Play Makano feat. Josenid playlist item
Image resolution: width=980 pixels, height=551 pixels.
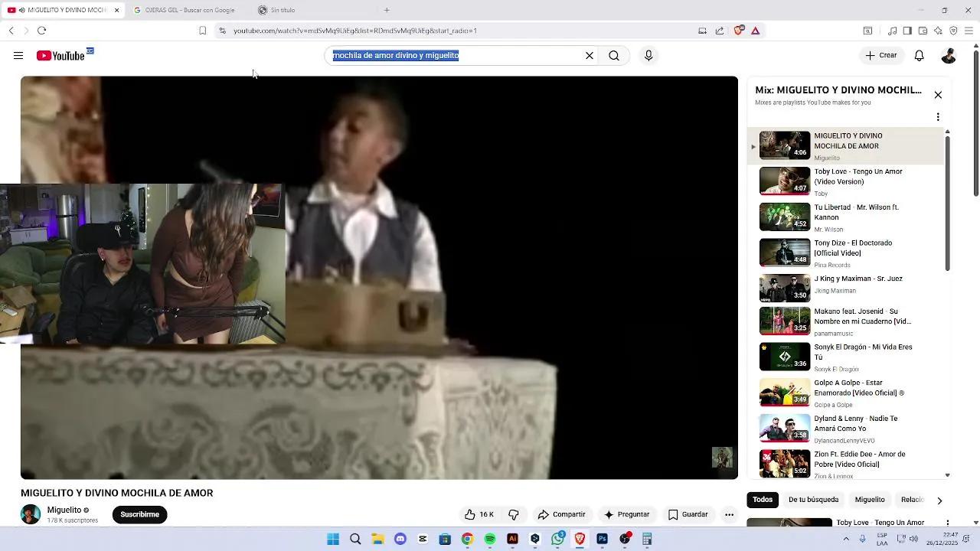(x=845, y=321)
